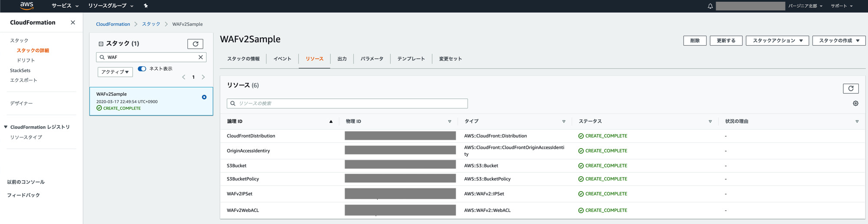Screen dimensions: 868x224
Task: Select AWS::S3::Bucket type cell
Action: (481, 166)
